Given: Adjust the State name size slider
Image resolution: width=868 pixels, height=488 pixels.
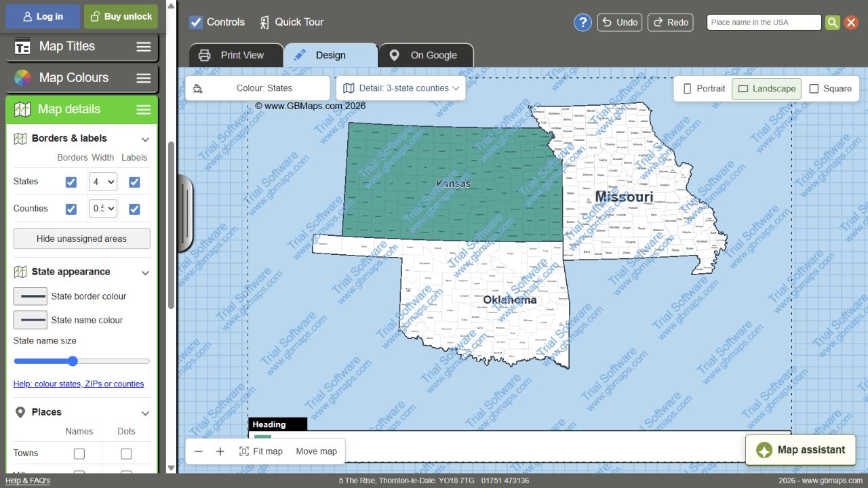Looking at the screenshot, I should [x=82, y=361].
